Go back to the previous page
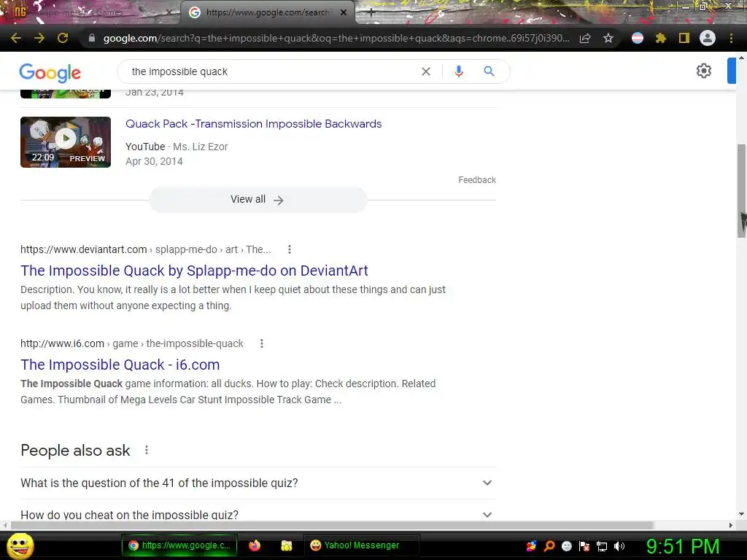 (16, 38)
